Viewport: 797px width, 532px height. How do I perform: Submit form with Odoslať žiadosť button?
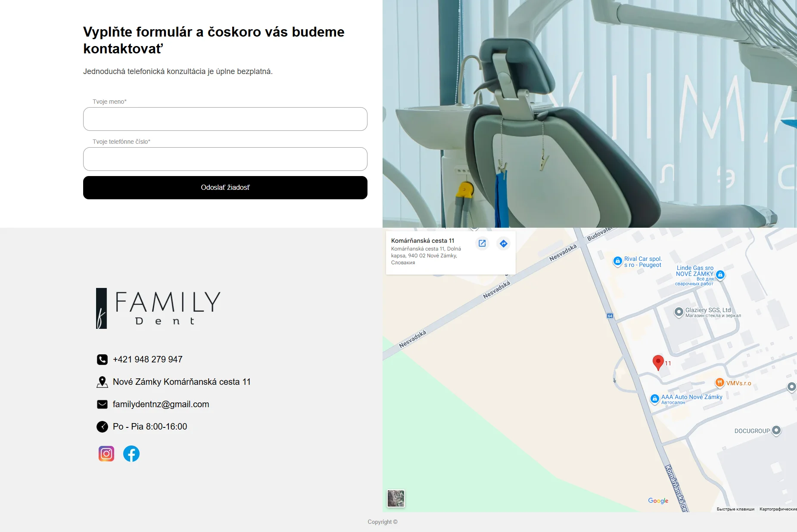pyautogui.click(x=225, y=188)
